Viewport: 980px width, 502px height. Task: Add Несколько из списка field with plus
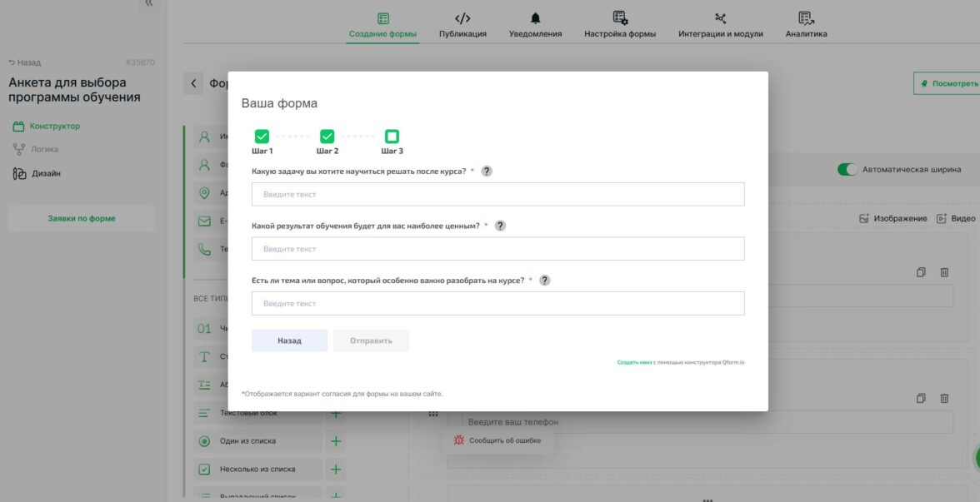pyautogui.click(x=336, y=469)
